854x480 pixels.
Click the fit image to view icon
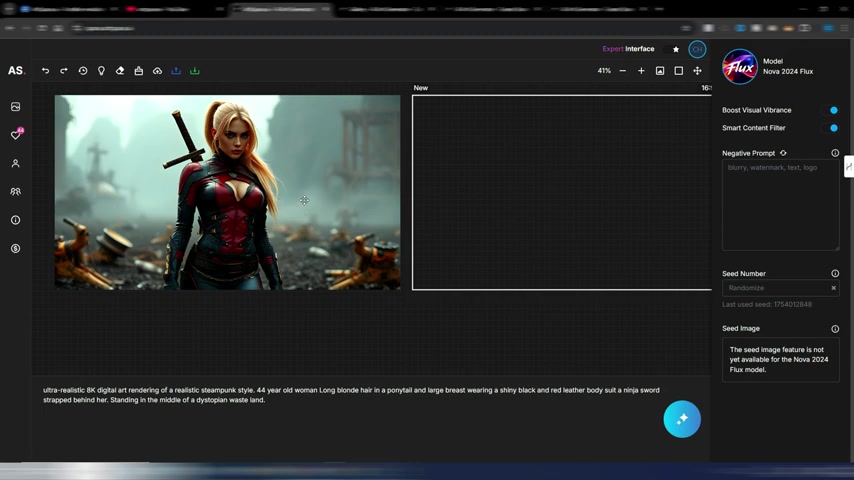tap(660, 71)
